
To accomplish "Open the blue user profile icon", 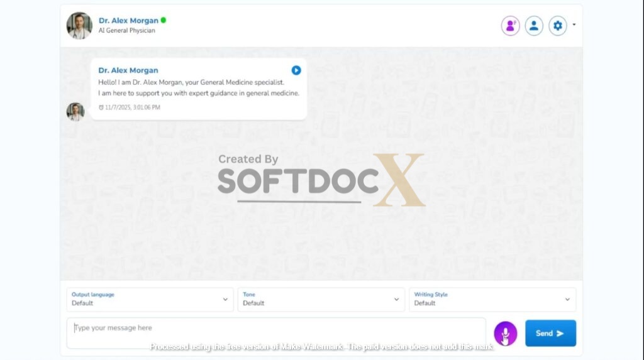I will click(534, 26).
